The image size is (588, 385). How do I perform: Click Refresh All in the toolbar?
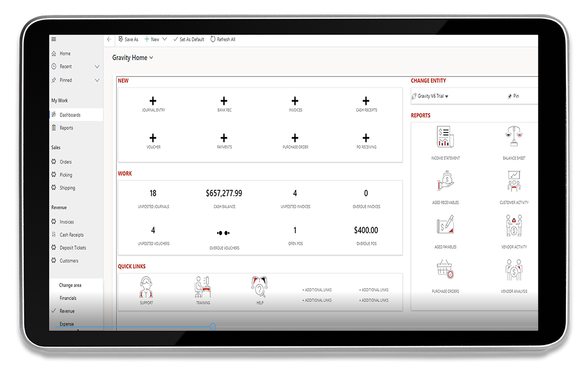(223, 39)
